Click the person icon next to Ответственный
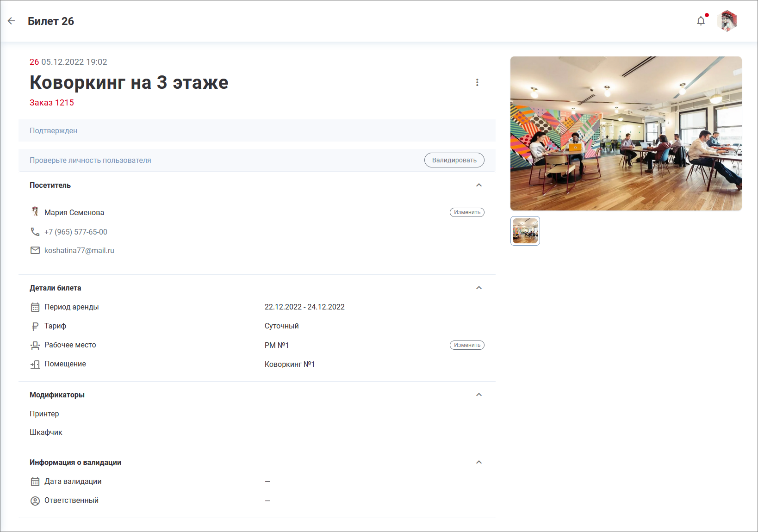The width and height of the screenshot is (758, 532). click(35, 501)
